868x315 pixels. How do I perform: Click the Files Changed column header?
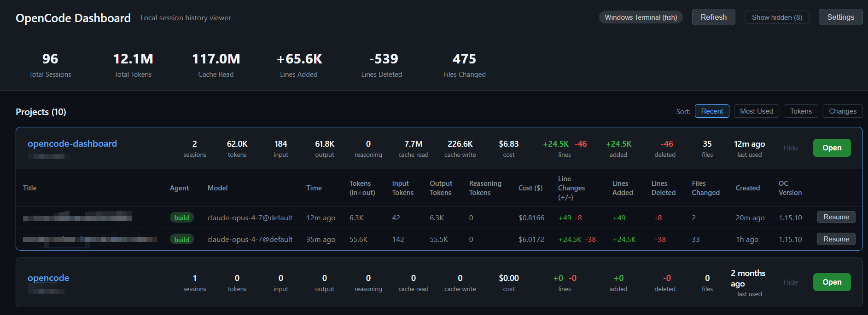click(705, 188)
